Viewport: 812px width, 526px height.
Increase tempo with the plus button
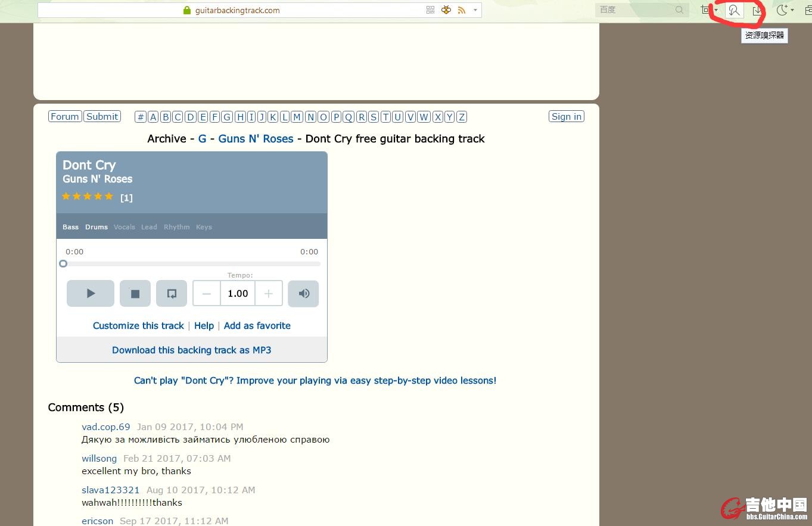pos(269,294)
